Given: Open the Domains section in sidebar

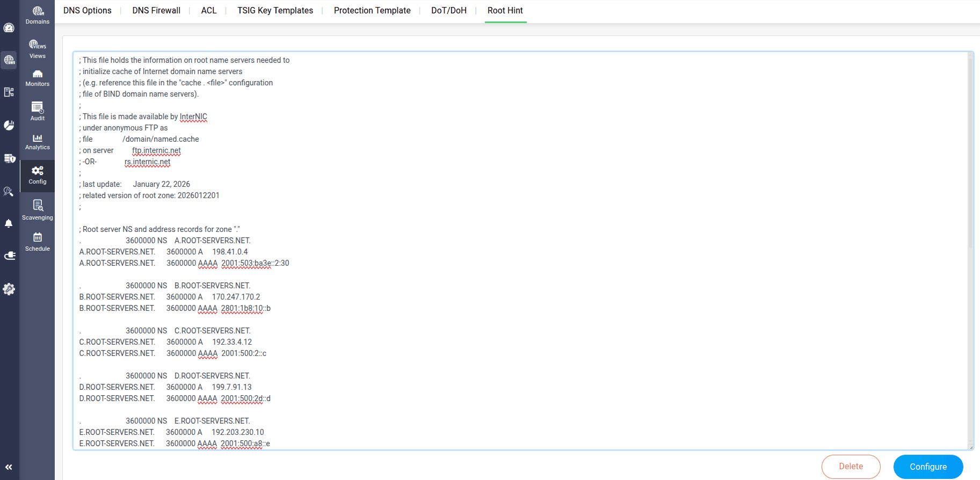Looking at the screenshot, I should 37,15.
